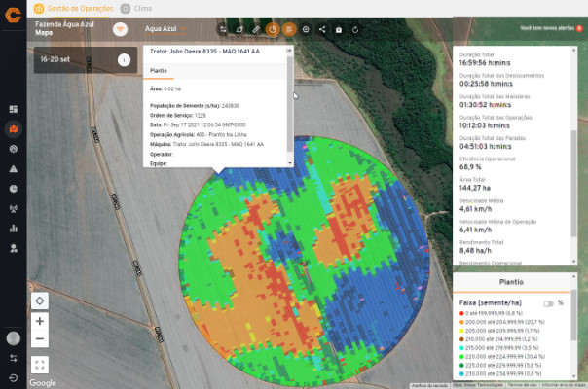This screenshot has width=588, height=389.
Task: Toggle the orange timer icon in toolbar
Action: coord(273,29)
